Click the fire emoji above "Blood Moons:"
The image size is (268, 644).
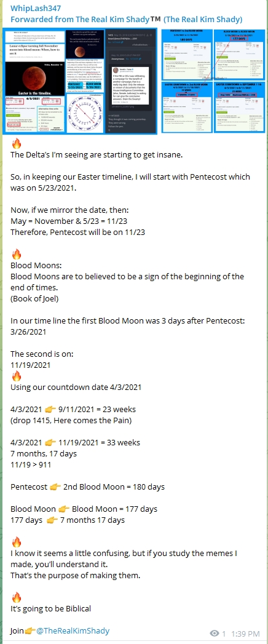16,255
